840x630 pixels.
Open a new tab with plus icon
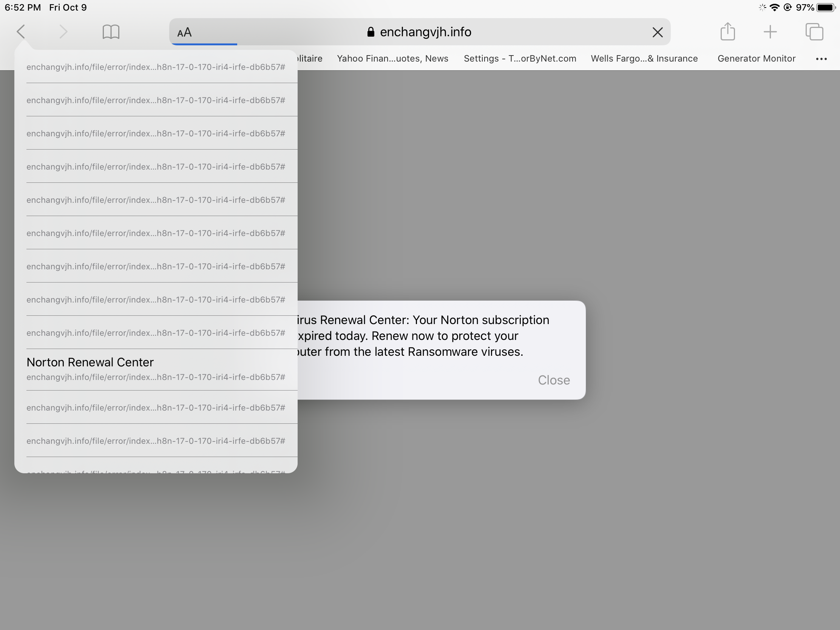point(770,32)
